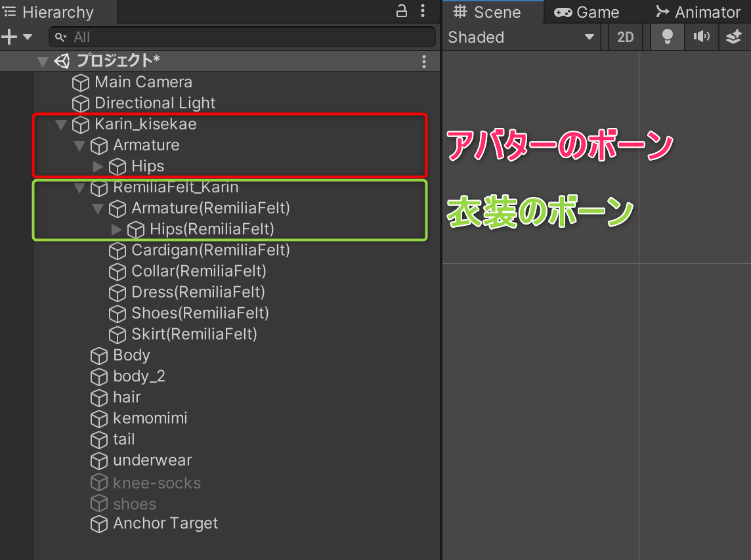
Task: Click the Skirt(RemiliaFelt) cube icon
Action: (x=118, y=335)
